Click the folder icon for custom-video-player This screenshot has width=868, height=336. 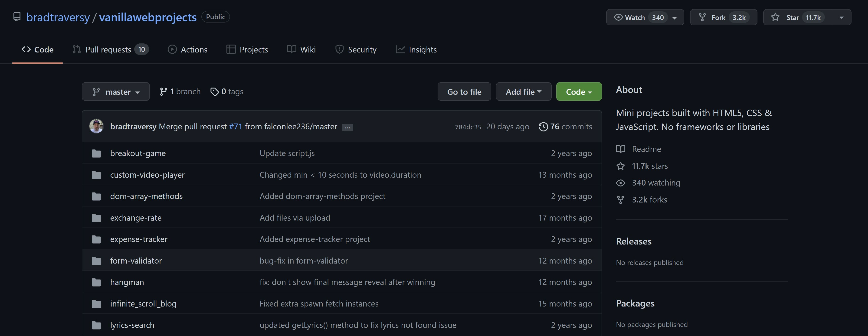click(96, 175)
